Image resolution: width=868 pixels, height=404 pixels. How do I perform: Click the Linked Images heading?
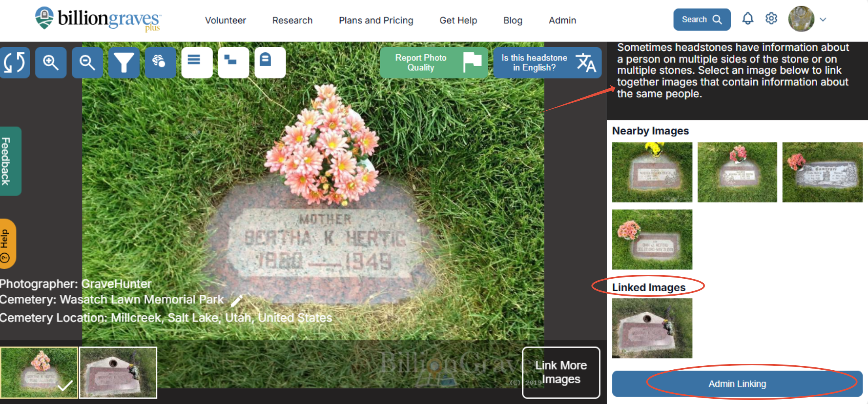click(649, 287)
